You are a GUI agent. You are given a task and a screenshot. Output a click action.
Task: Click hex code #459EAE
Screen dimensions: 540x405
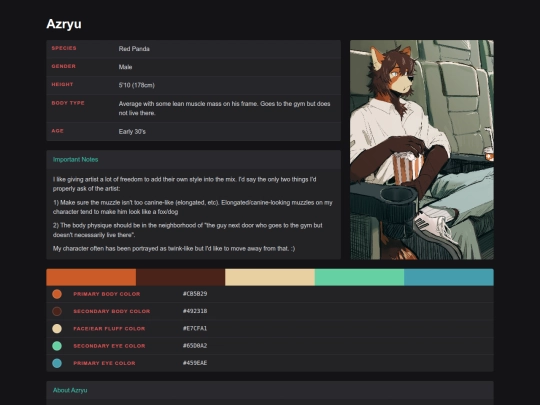[x=195, y=363]
